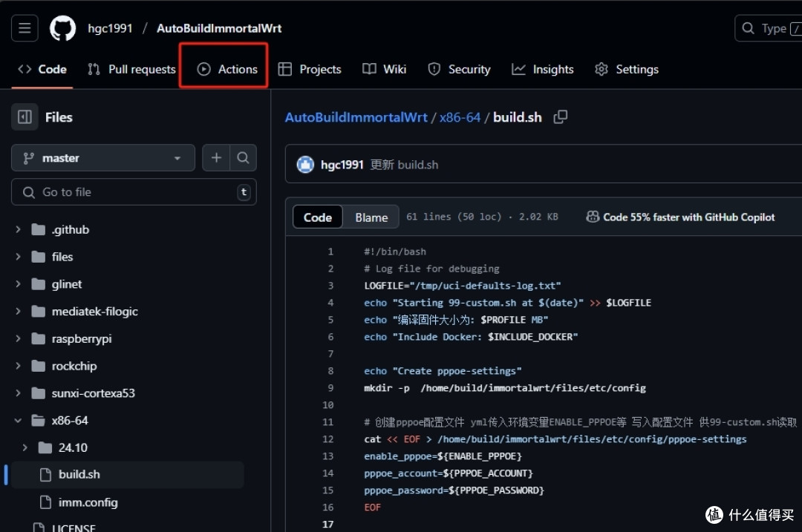Open the Actions tab

[x=227, y=69]
